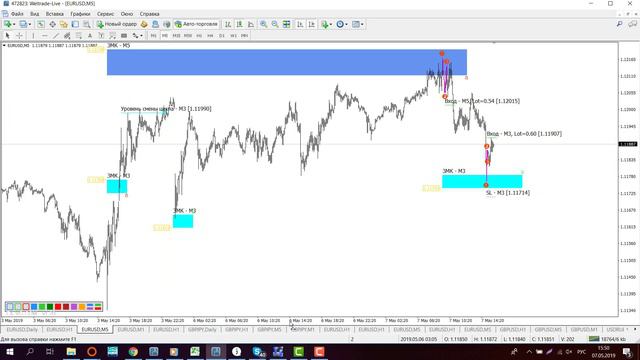Tile chart windows icon

[x=287, y=24]
